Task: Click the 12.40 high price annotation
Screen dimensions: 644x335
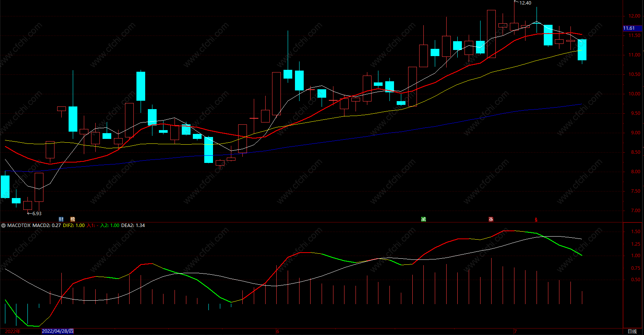Action: 525,3
